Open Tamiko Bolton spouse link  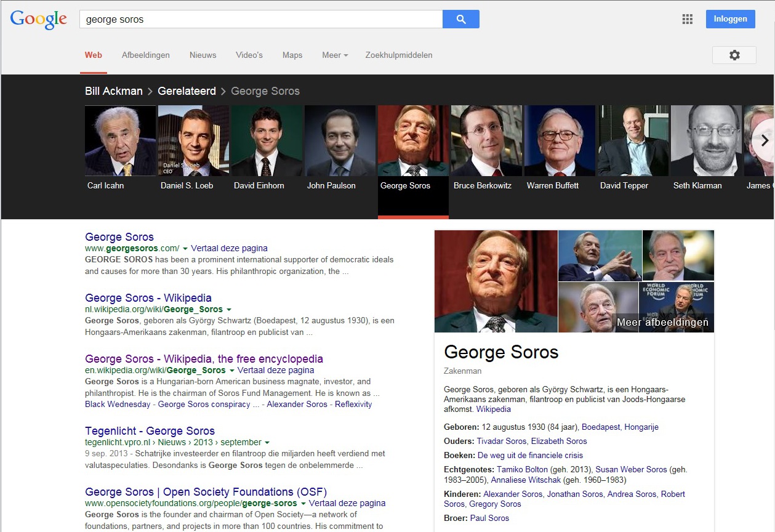click(x=522, y=469)
